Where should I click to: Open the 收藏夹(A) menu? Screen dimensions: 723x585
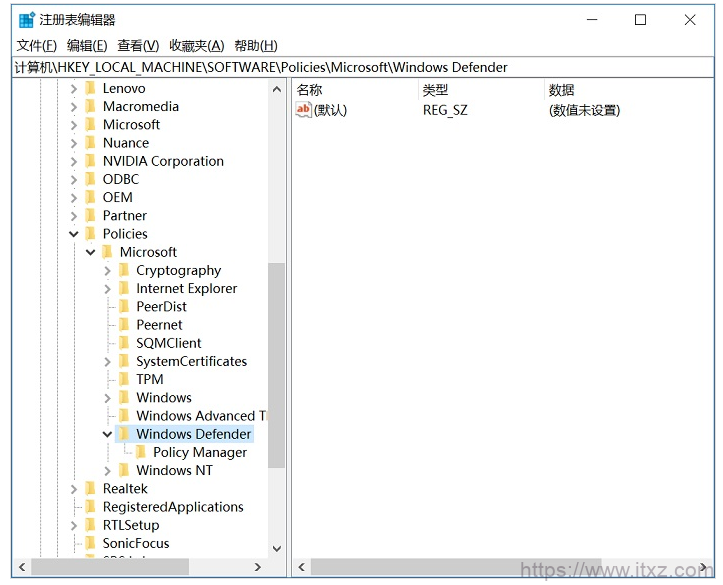coord(196,46)
